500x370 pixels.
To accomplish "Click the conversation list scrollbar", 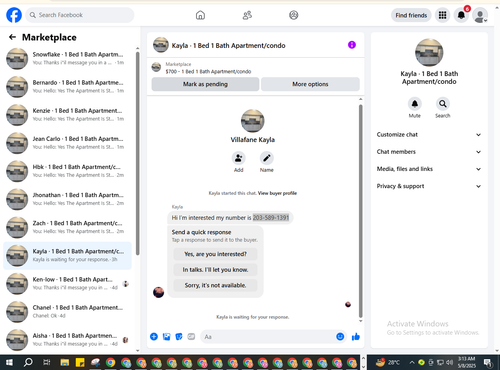I will [137, 153].
